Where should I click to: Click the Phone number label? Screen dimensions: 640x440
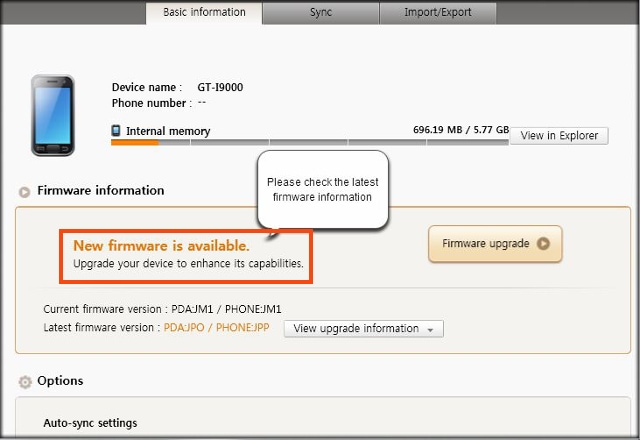tap(152, 103)
